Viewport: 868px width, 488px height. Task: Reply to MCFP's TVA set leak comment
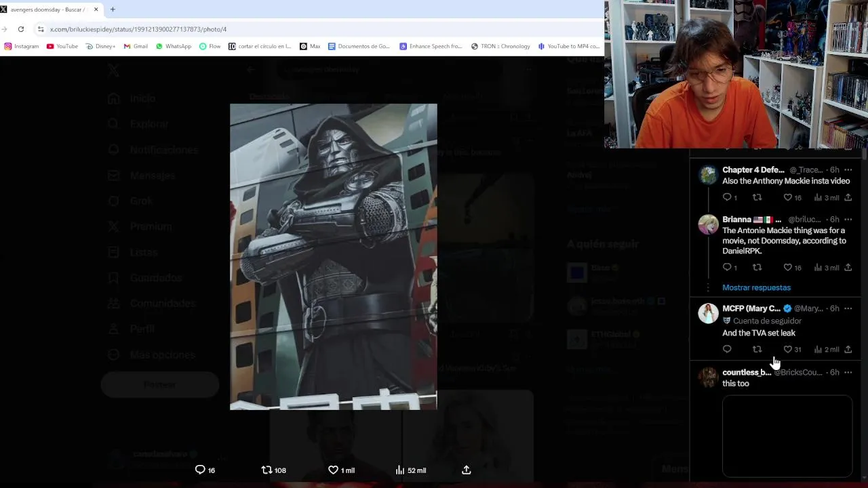[727, 349]
